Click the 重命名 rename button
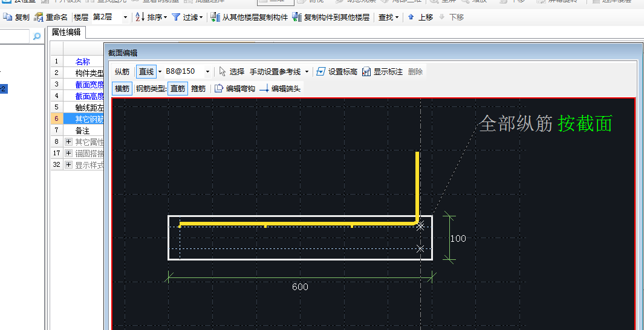The height and width of the screenshot is (330, 644). click(x=51, y=18)
